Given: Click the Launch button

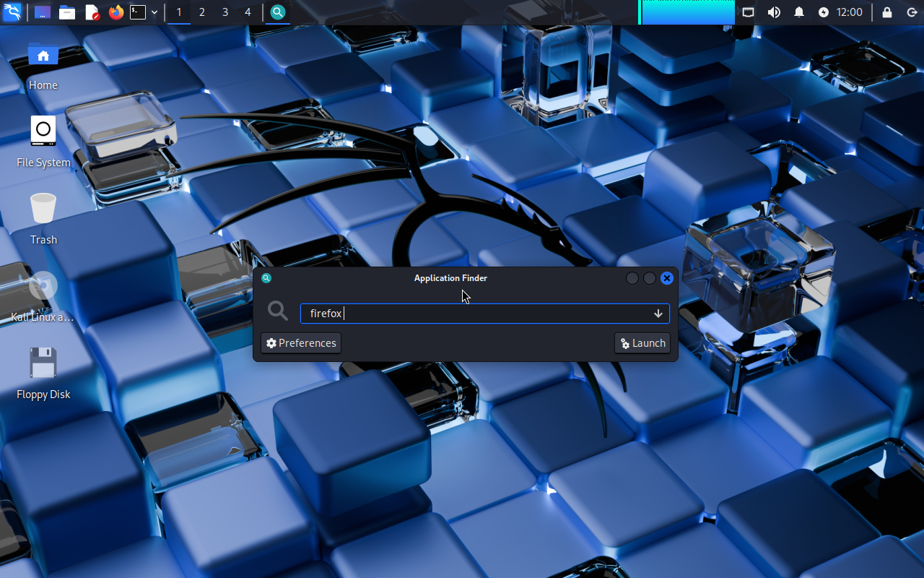Looking at the screenshot, I should coord(642,343).
